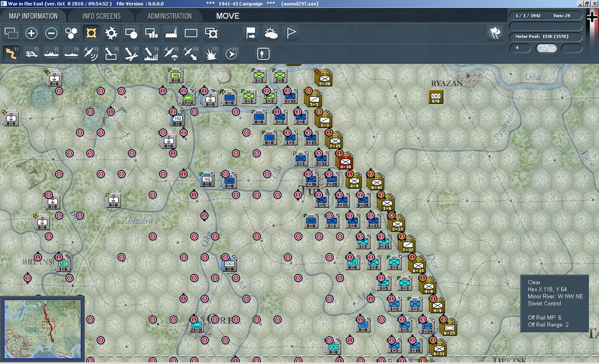The height and width of the screenshot is (364, 599).
Task: Select the F5 air recon mode
Action: coord(91,54)
